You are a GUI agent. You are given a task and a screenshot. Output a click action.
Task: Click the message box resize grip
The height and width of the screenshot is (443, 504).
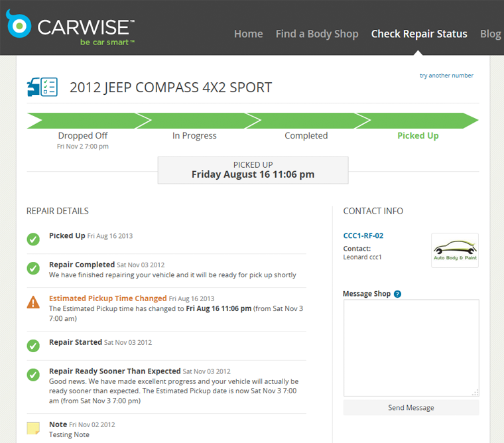tap(475, 393)
